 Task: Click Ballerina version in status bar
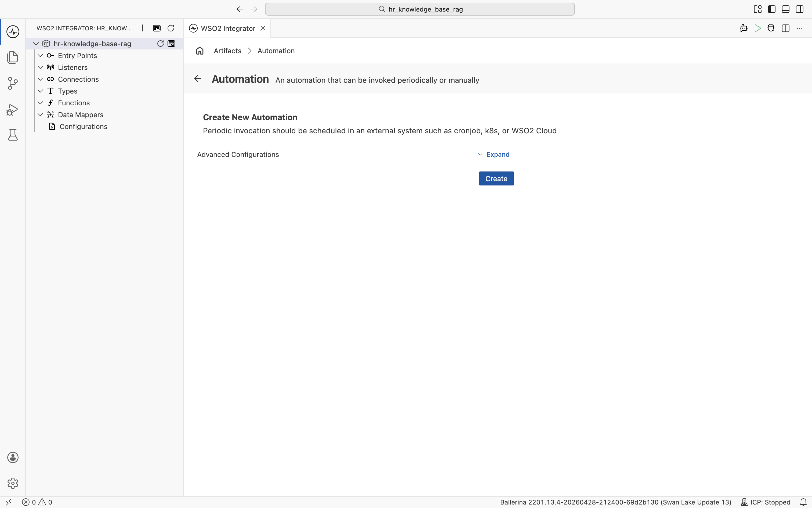click(x=615, y=502)
